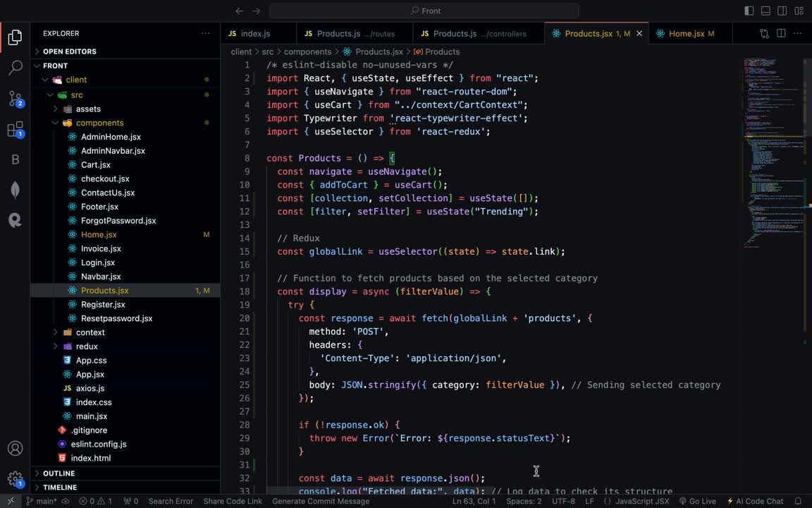
Task: Click Search Error in status bar
Action: point(171,501)
